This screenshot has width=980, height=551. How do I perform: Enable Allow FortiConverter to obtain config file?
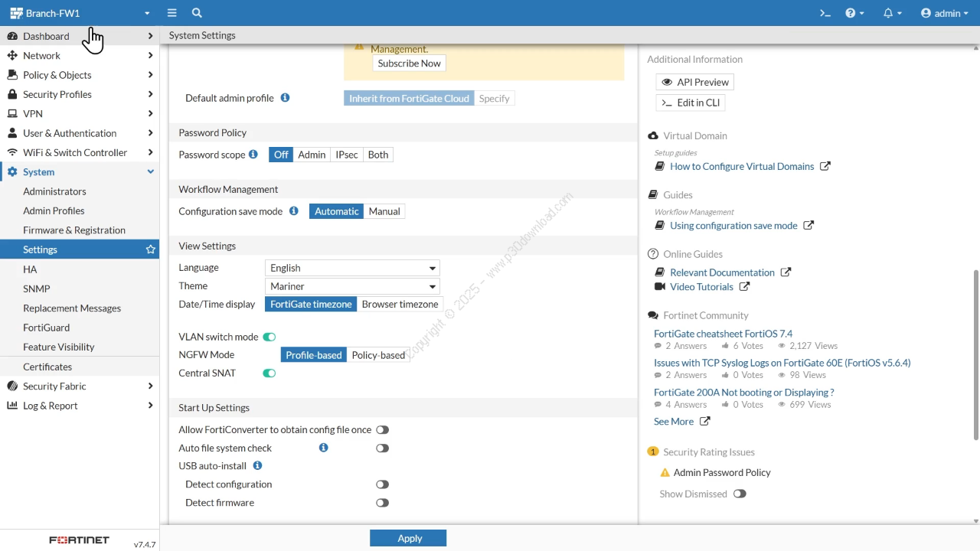click(x=382, y=430)
